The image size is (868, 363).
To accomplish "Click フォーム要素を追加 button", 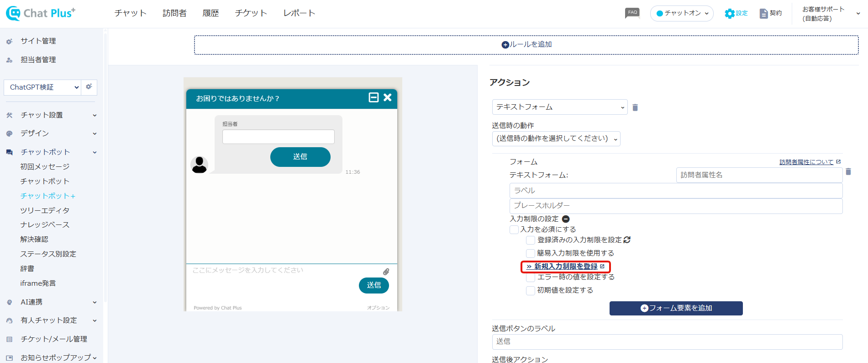I will click(x=676, y=308).
